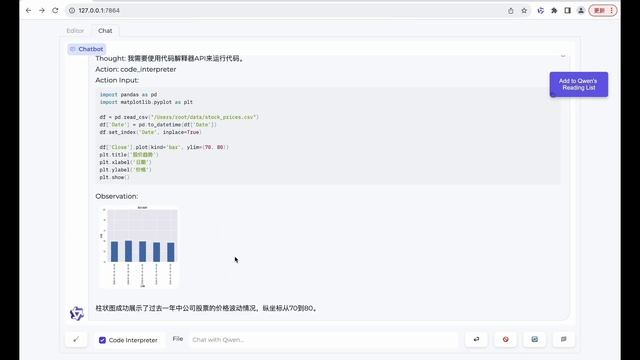
Task: Open the bar chart observation image
Action: coord(139,247)
